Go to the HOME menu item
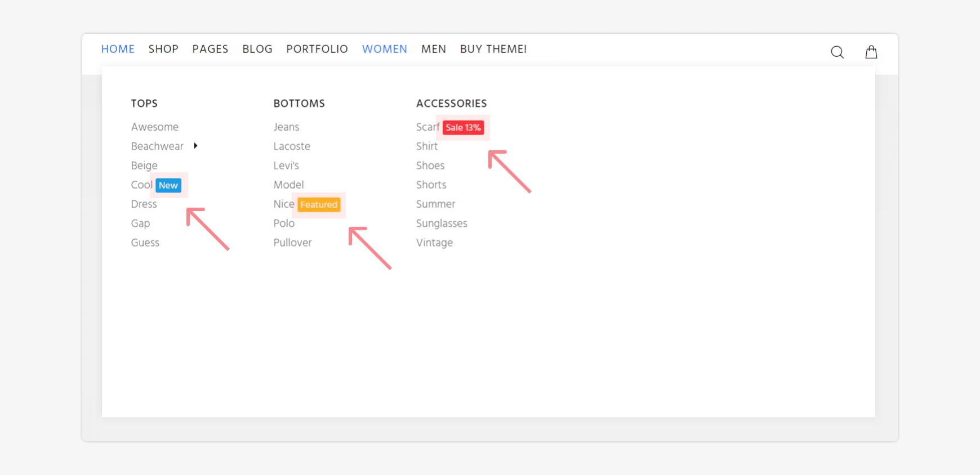The image size is (980, 475). (118, 49)
